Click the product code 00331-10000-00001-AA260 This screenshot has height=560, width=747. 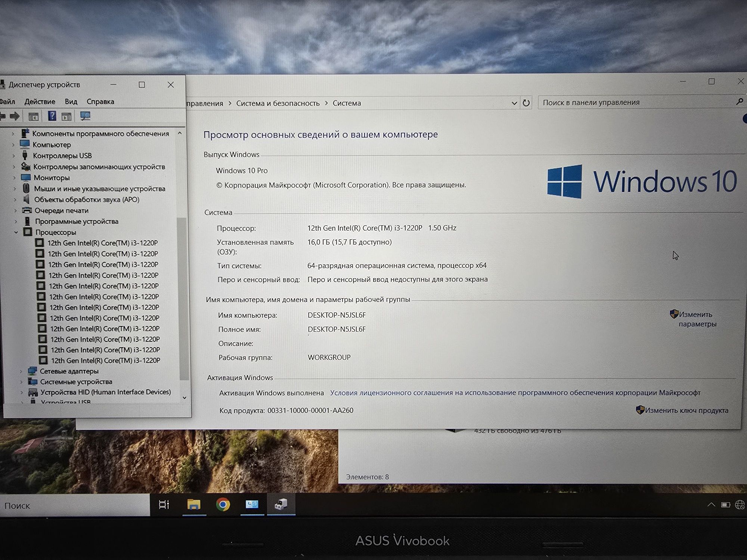click(x=310, y=410)
